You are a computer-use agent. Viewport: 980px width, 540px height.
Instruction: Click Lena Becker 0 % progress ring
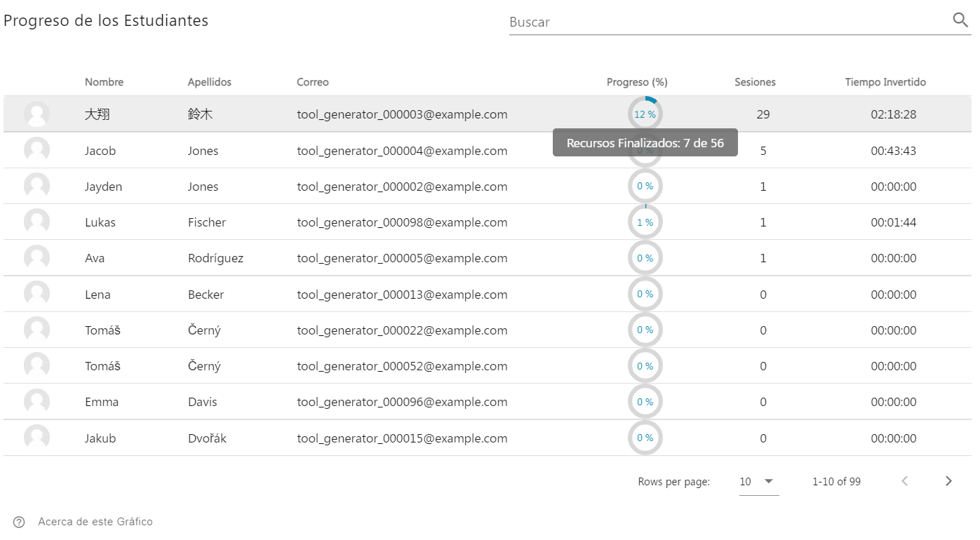tap(645, 294)
